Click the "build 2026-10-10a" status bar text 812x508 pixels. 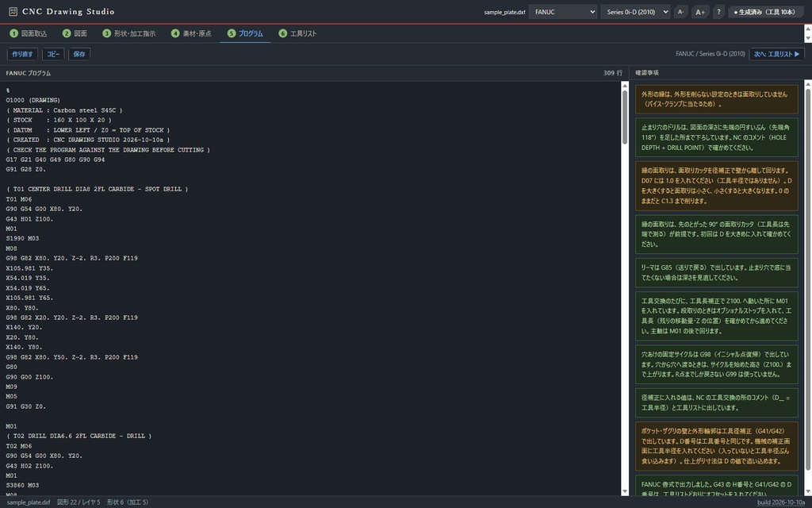pos(781,502)
